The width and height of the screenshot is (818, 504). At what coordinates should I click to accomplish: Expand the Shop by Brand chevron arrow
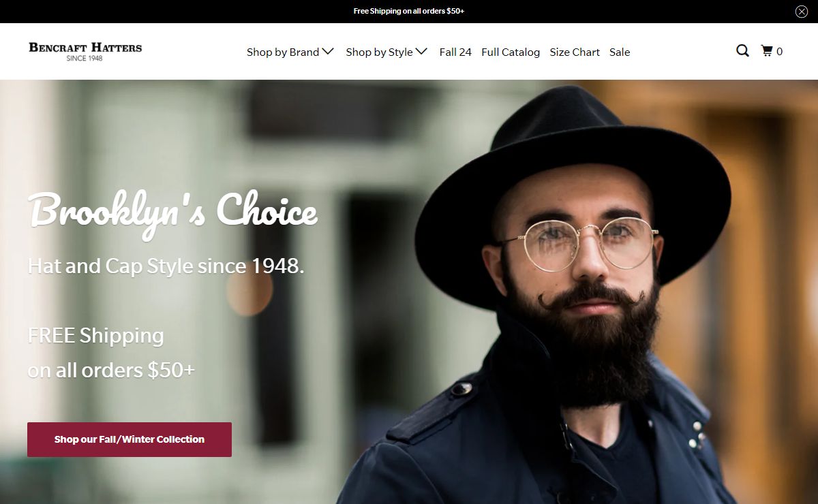pyautogui.click(x=328, y=51)
